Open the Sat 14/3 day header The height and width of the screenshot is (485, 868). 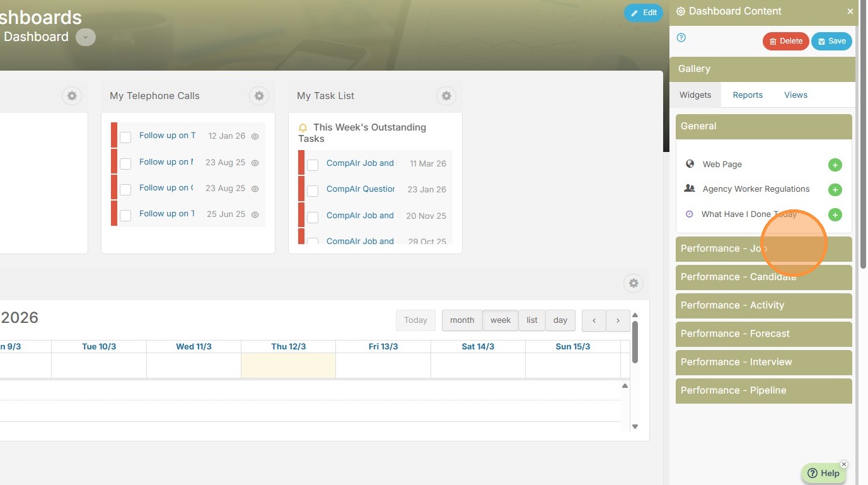[x=478, y=347]
